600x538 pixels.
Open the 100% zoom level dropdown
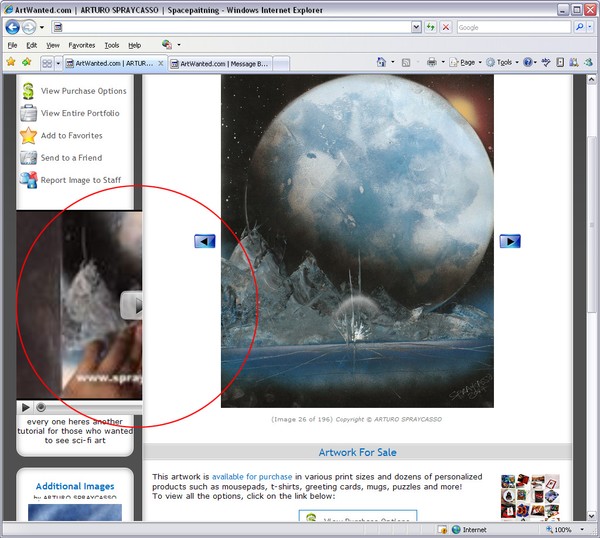(x=582, y=530)
